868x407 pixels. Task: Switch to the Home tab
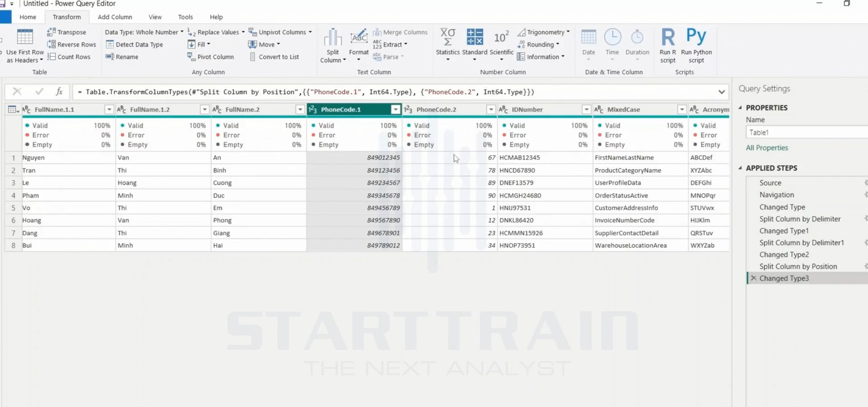[x=28, y=17]
